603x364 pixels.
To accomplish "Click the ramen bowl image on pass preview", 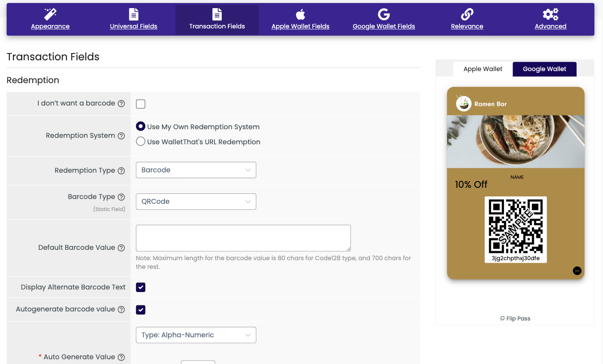I will pos(516,141).
